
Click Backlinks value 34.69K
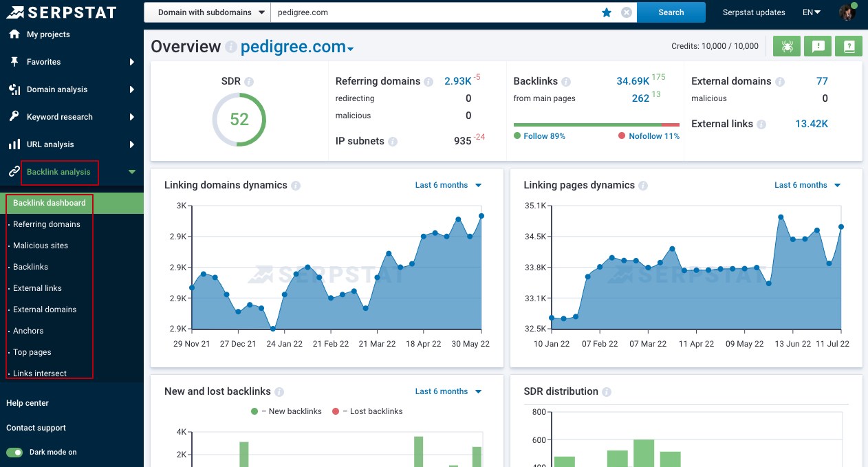tap(633, 81)
